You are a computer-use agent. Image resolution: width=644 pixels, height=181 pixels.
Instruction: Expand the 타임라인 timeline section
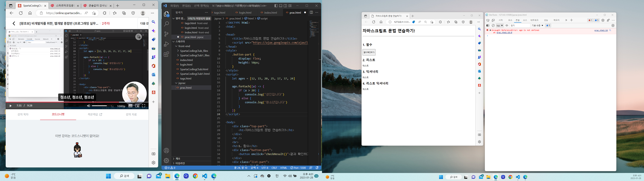pos(192,163)
